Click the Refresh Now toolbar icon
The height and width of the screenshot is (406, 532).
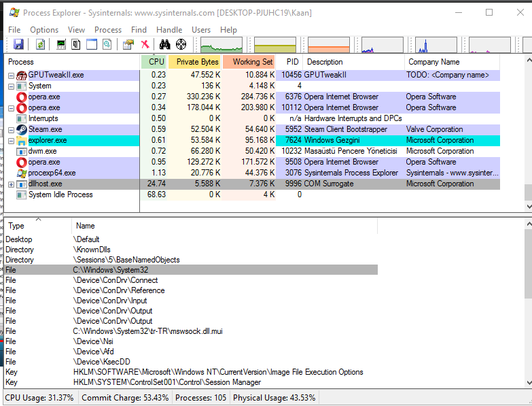41,45
